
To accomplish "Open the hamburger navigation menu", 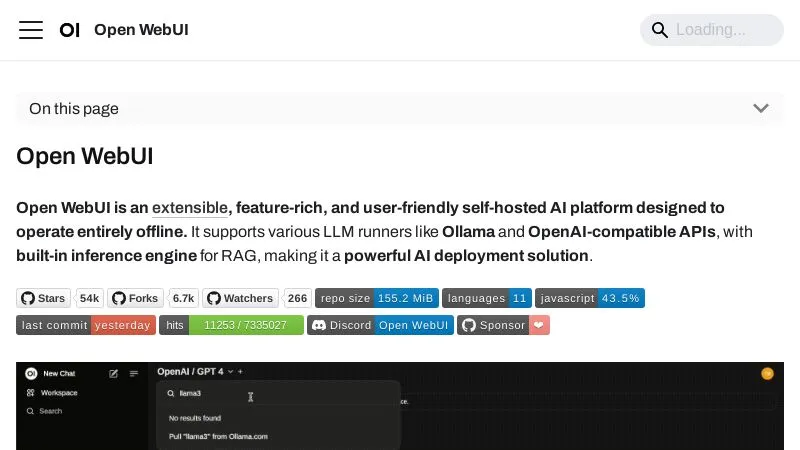I will coord(31,30).
